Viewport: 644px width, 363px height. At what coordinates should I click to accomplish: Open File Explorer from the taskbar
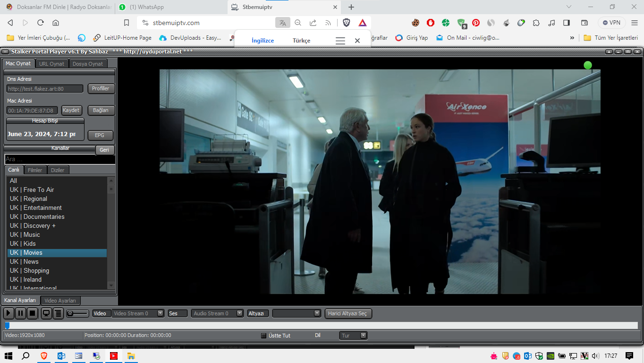point(131,356)
